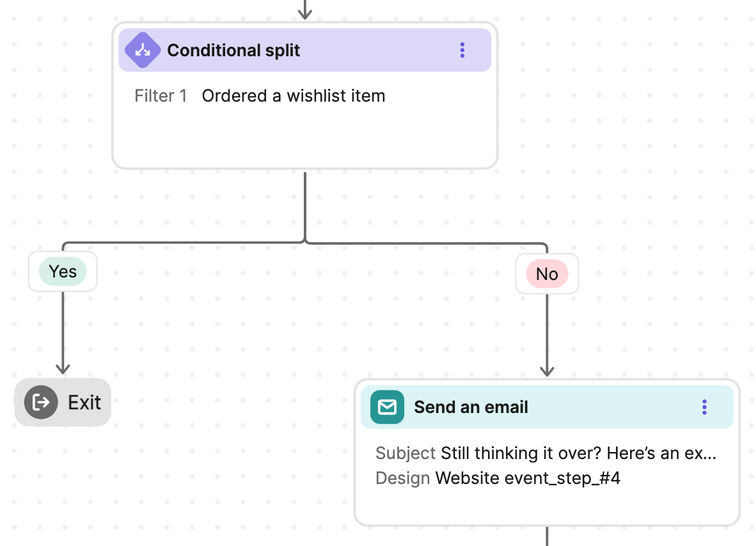
Task: Click the 'Filter 1' label
Action: point(161,96)
